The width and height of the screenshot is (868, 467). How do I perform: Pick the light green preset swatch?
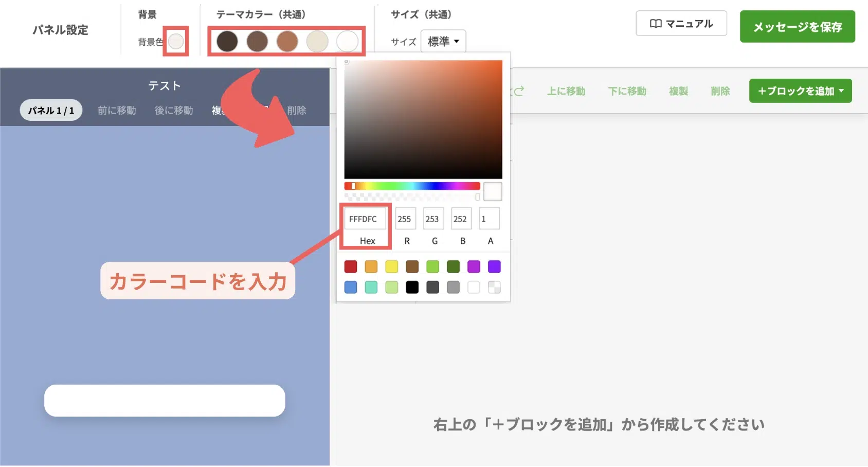click(433, 266)
